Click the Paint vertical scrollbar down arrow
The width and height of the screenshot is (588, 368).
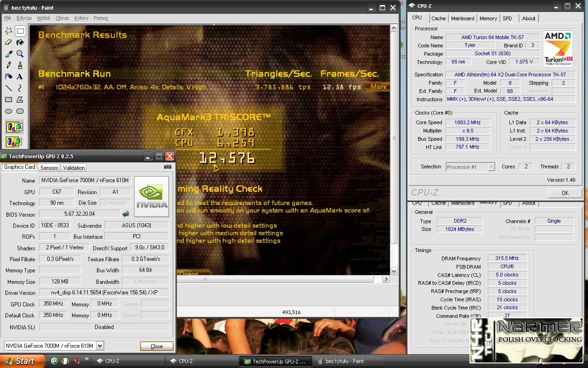(x=394, y=271)
